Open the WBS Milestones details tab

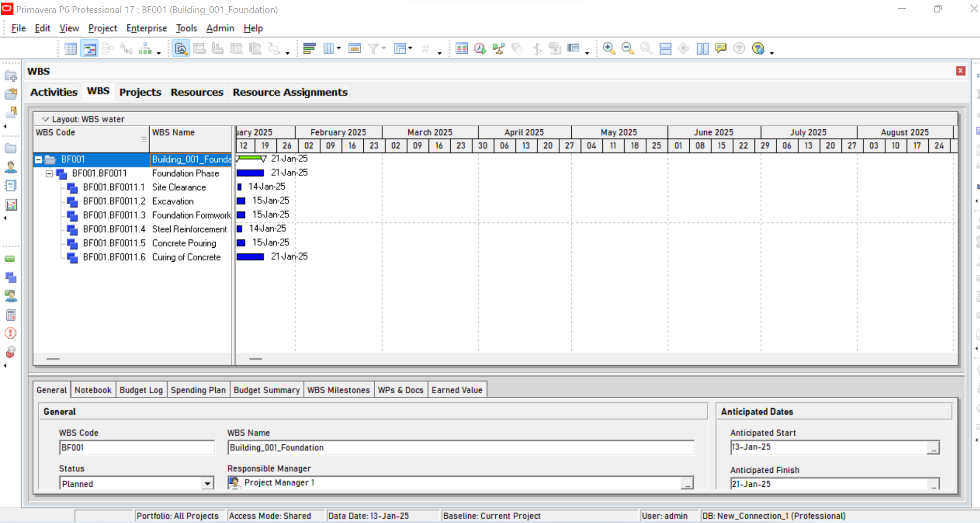[338, 390]
